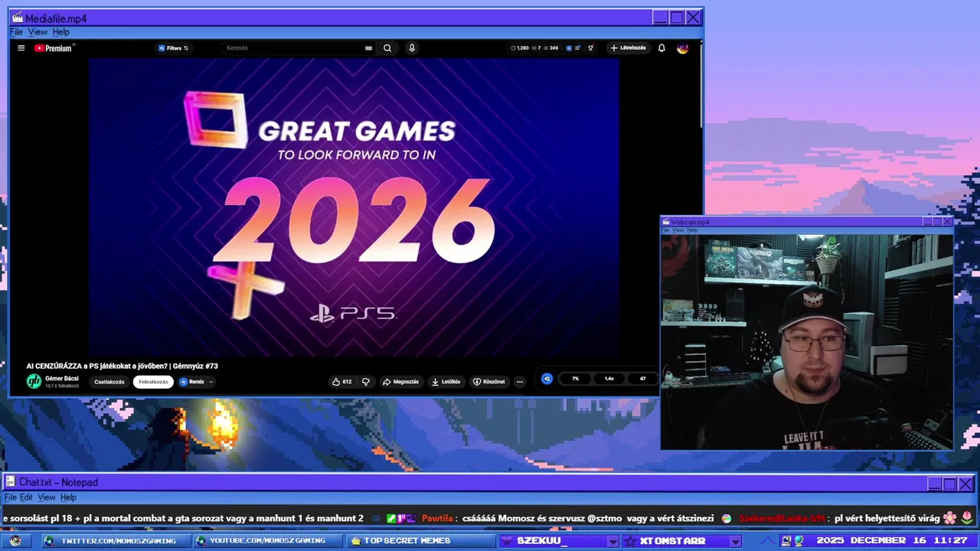This screenshot has width=980, height=551.
Task: Click the star icon beside XTOMSTARR
Action: coord(629,541)
